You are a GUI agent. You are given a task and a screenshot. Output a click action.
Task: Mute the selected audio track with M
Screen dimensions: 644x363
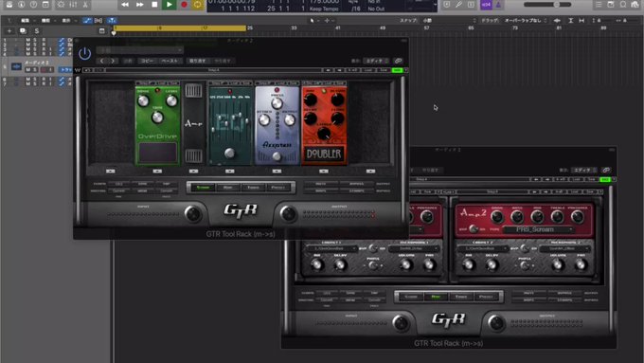click(x=27, y=70)
